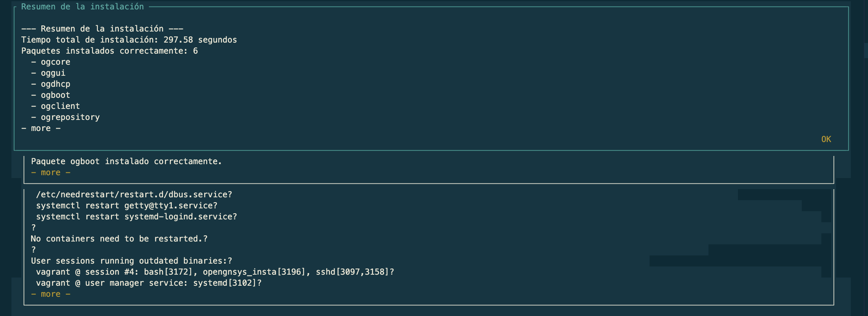Click the dialog border title "Resumen de la instalación"
The image size is (868, 316).
pyautogui.click(x=82, y=7)
